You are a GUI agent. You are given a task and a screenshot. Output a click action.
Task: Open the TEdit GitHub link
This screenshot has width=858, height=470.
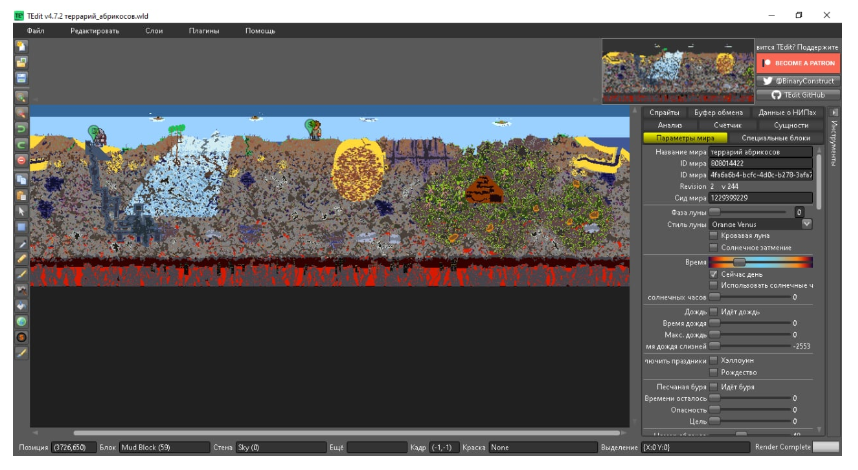pyautogui.click(x=798, y=95)
